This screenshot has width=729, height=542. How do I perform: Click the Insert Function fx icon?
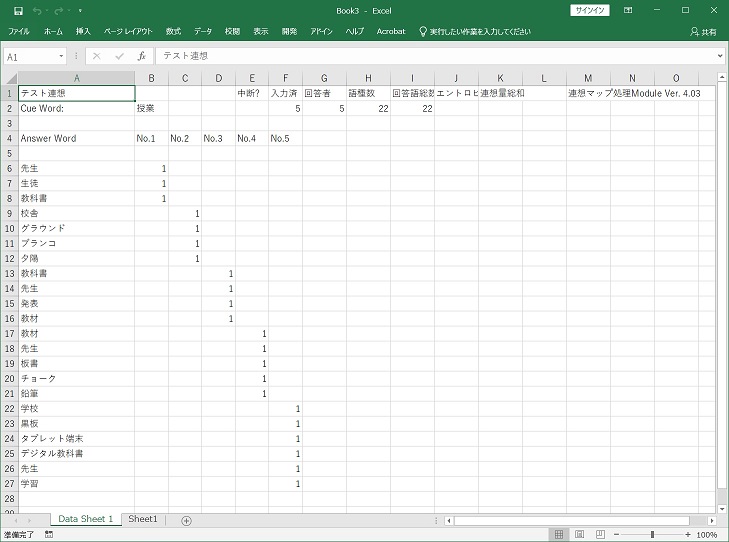[x=142, y=57]
